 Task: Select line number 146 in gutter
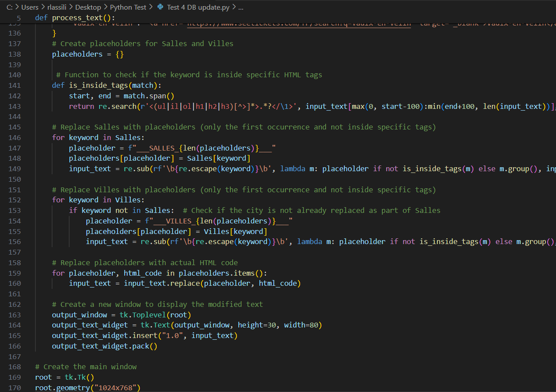tap(14, 137)
